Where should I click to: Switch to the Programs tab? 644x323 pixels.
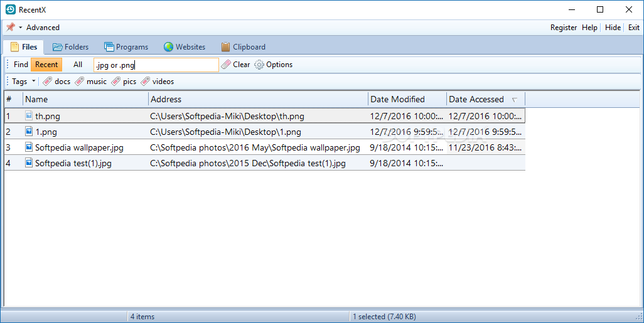(x=126, y=47)
